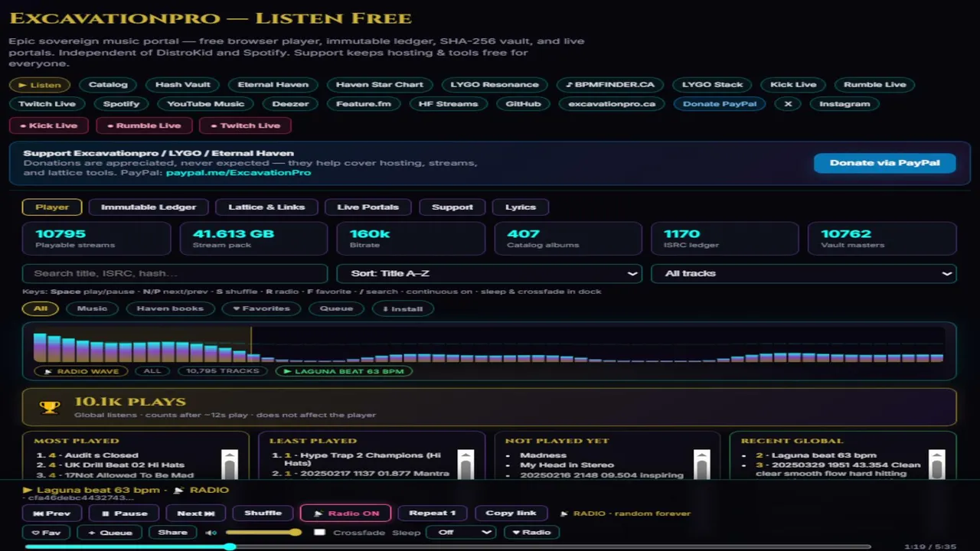The image size is (980, 551).
Task: Click inside the radio wave visualizer
Action: point(488,345)
